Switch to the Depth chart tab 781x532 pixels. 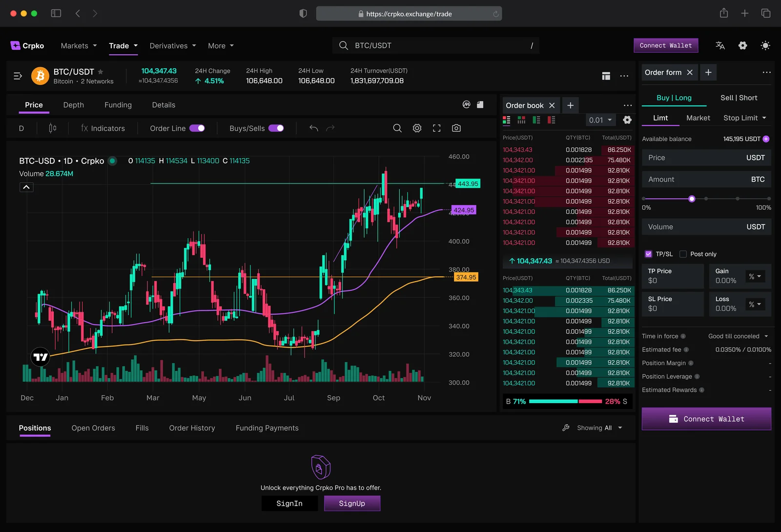coord(74,105)
